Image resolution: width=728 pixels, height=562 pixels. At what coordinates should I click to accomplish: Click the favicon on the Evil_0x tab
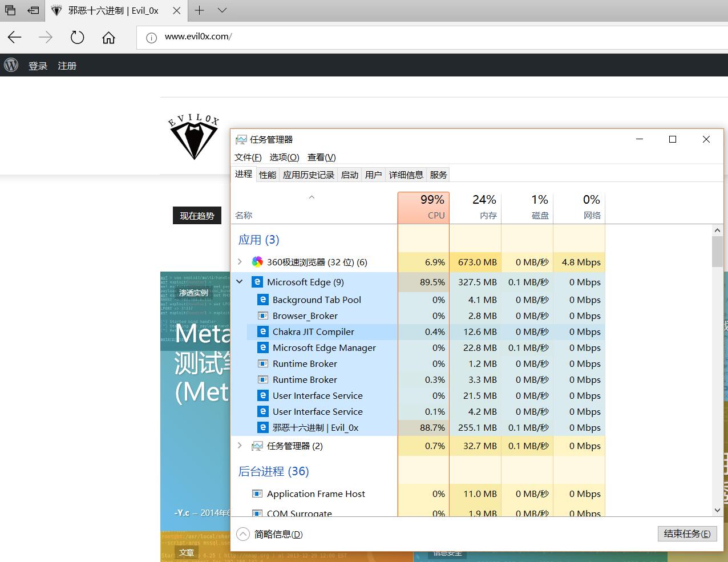tap(56, 10)
